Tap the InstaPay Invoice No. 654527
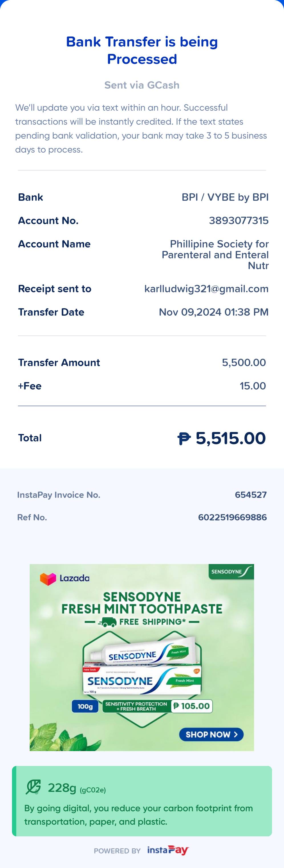Viewport: 284px width, 868px height. [x=251, y=495]
